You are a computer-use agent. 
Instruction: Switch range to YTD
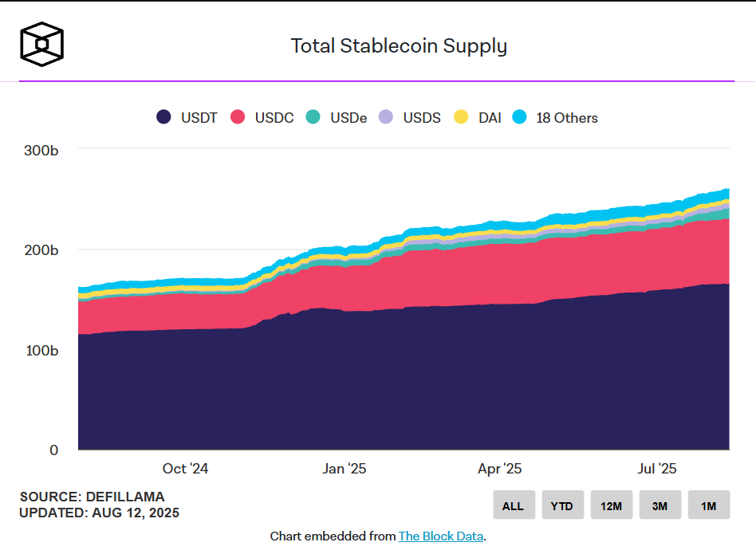click(x=562, y=505)
